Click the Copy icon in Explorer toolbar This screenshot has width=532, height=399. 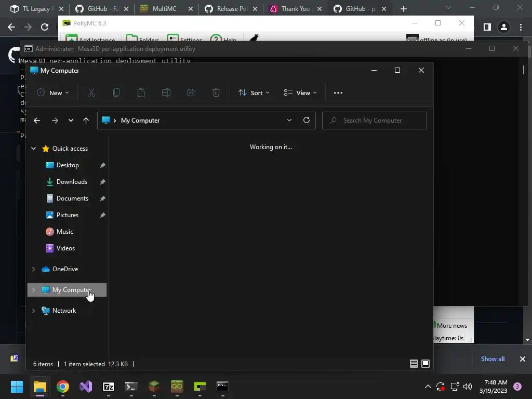116,92
